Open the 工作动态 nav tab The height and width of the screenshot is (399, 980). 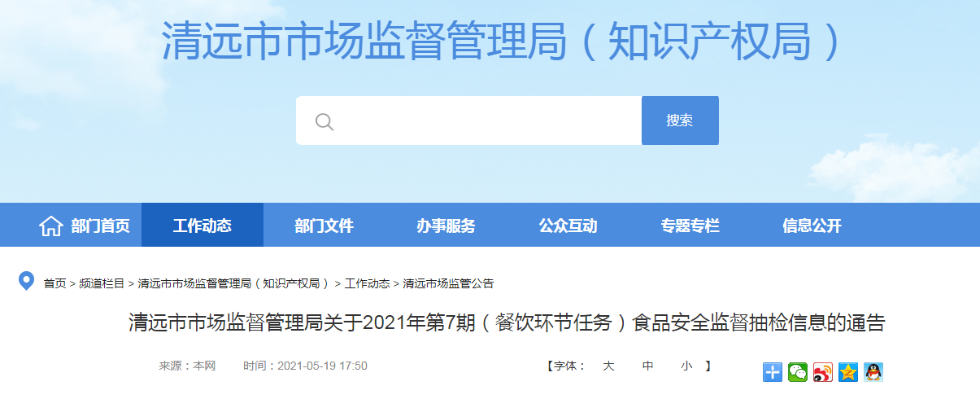pyautogui.click(x=203, y=225)
